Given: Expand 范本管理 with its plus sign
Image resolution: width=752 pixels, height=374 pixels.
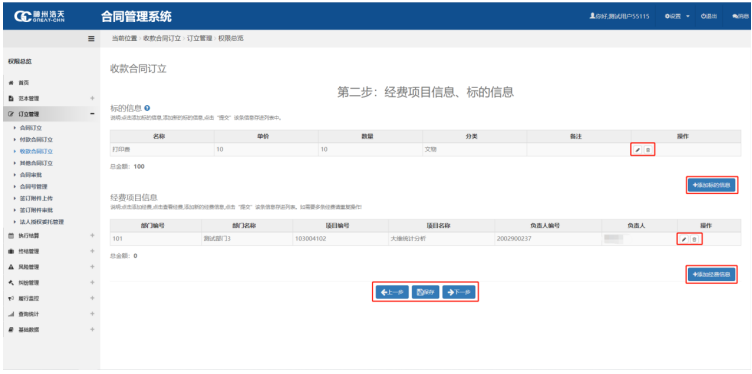Looking at the screenshot, I should coord(92,98).
